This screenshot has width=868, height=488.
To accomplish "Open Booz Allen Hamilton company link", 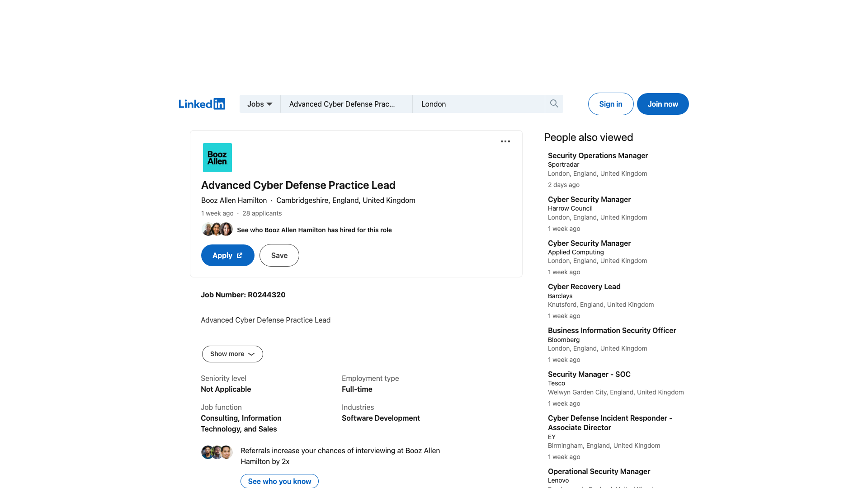I will click(x=234, y=200).
